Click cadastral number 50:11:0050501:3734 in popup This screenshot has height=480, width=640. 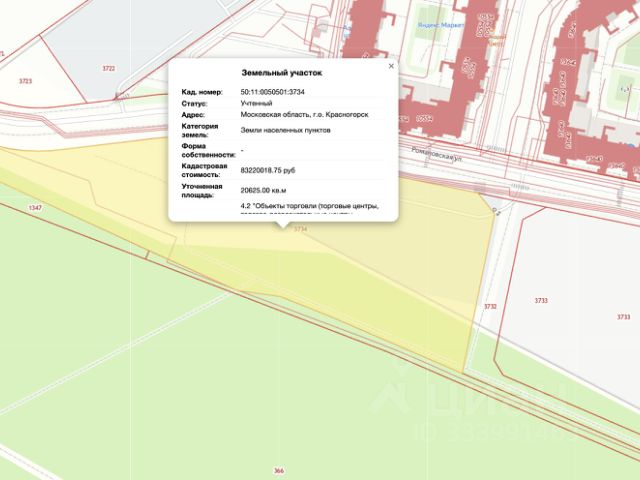(x=272, y=92)
